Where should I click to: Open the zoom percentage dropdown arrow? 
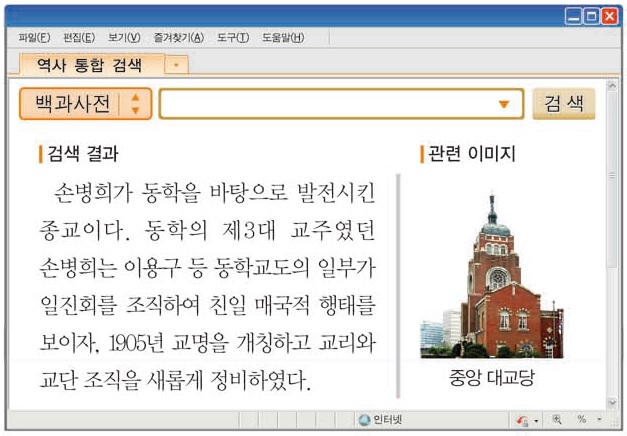(x=599, y=420)
